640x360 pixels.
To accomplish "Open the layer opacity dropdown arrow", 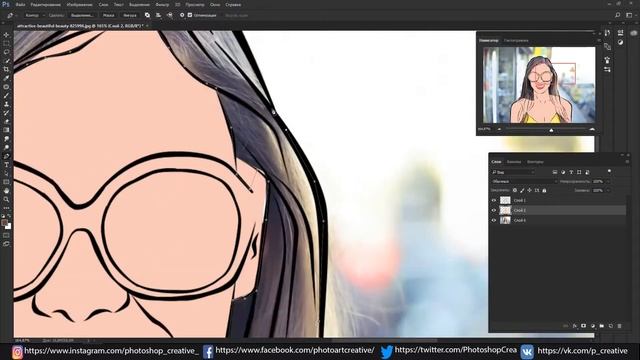I will coord(608,181).
